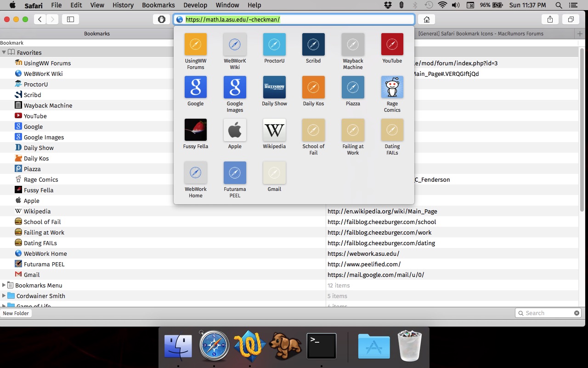Open Daily Kos favorite tile

click(x=313, y=87)
